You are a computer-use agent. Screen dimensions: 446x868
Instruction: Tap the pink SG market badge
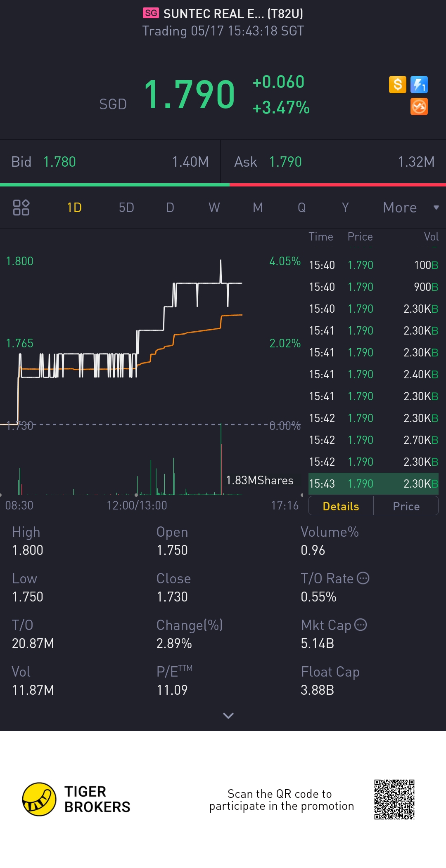151,13
